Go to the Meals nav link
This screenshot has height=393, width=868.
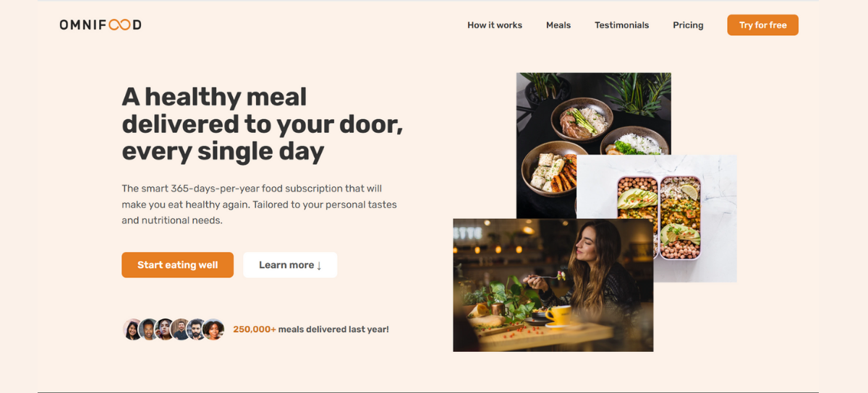click(558, 25)
